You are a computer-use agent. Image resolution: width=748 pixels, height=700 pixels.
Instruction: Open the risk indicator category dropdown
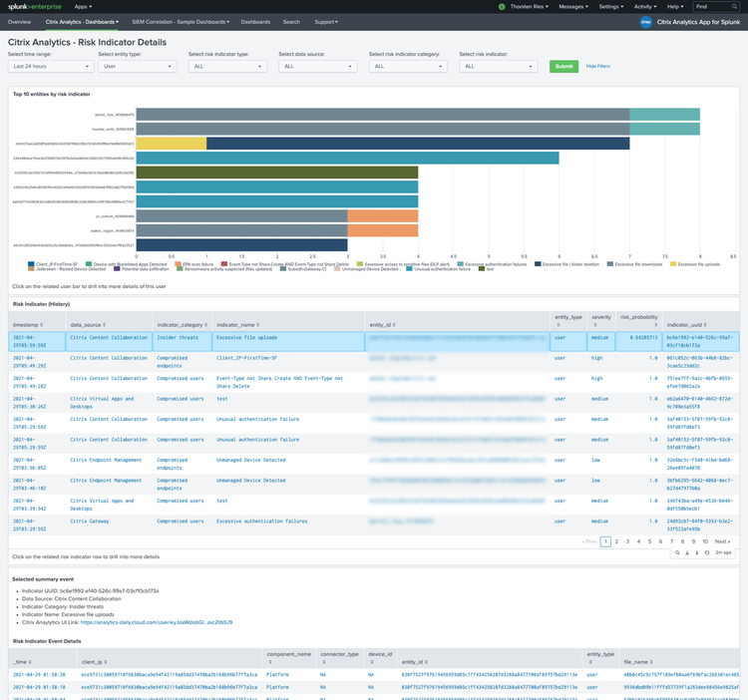point(408,66)
